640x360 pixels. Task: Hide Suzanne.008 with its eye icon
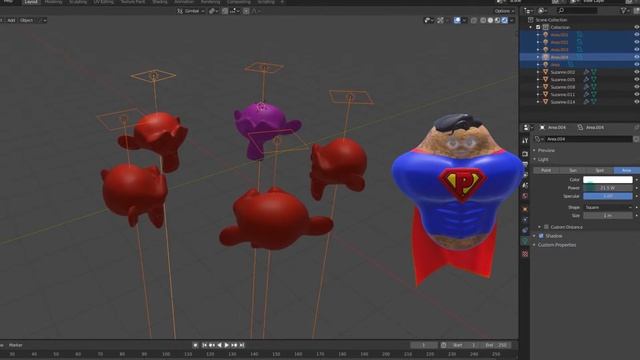pyautogui.click(x=636, y=87)
